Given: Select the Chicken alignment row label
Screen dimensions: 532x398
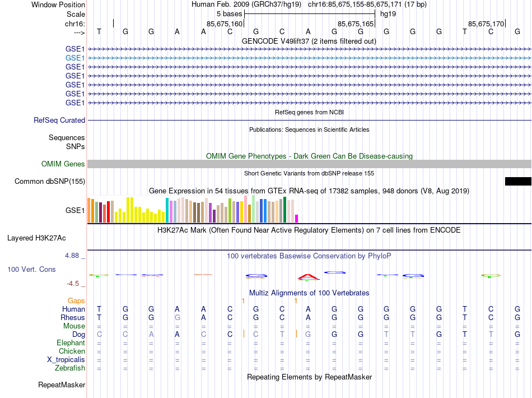Looking at the screenshot, I should (72, 351).
